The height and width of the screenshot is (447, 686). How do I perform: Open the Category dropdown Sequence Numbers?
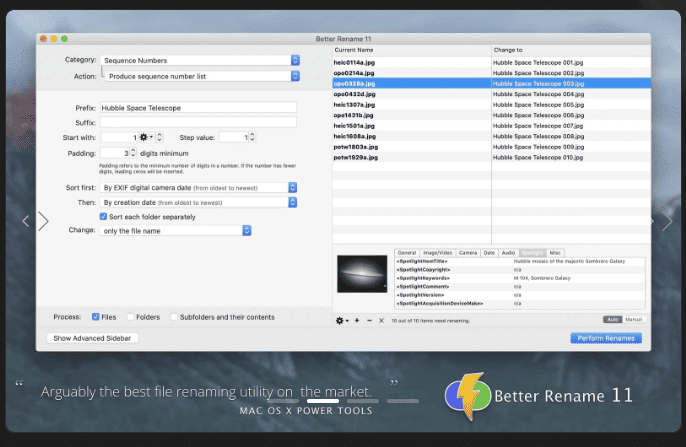(x=200, y=60)
